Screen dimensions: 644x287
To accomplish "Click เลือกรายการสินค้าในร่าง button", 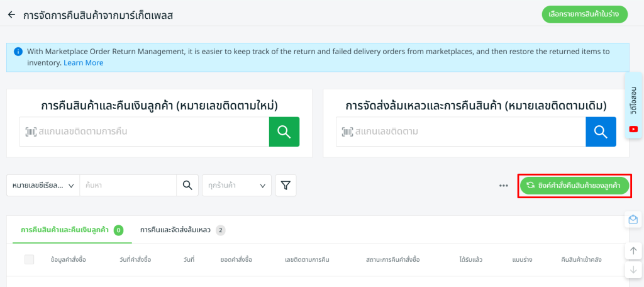I will (x=584, y=14).
